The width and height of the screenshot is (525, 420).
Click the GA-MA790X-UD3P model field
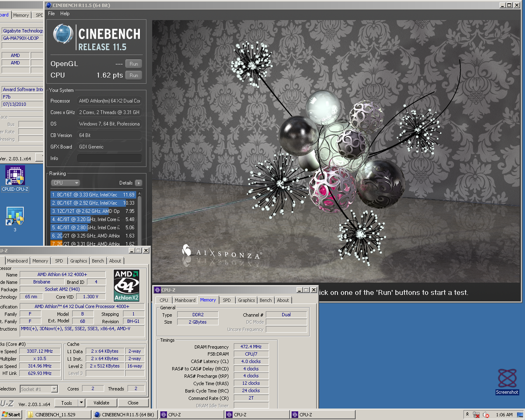(23, 38)
